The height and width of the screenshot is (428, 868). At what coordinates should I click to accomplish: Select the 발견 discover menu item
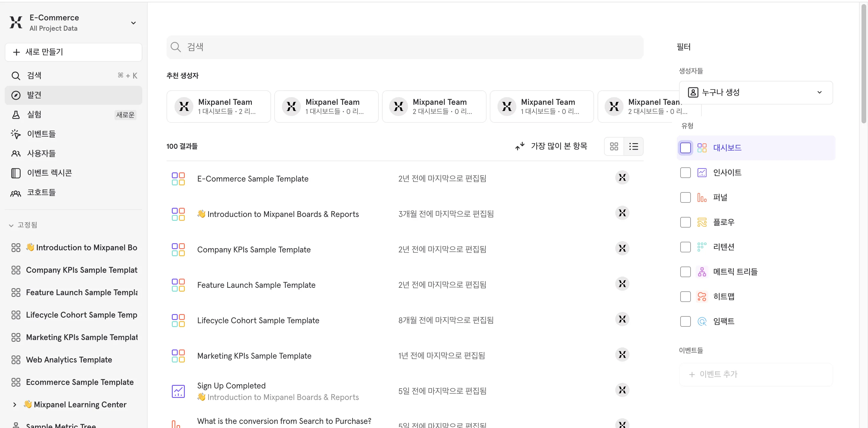point(74,95)
